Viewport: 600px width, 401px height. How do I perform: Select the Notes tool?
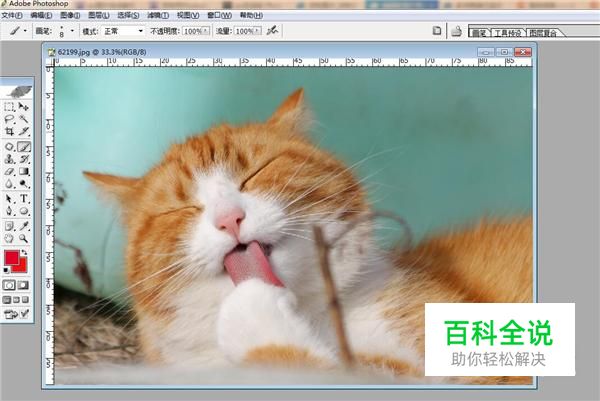point(9,226)
